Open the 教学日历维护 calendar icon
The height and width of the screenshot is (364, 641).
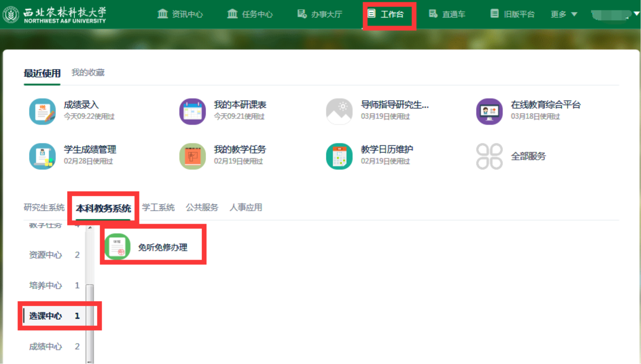[x=339, y=156]
